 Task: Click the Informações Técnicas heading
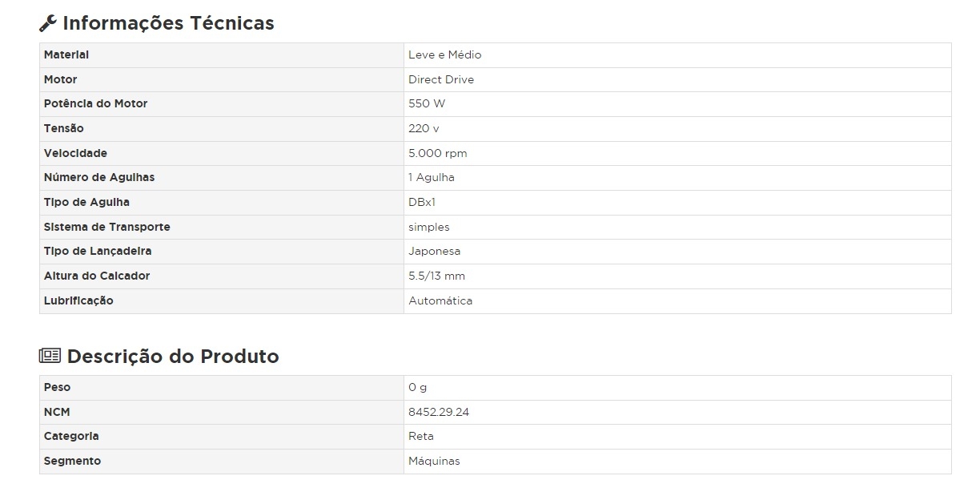click(x=168, y=23)
